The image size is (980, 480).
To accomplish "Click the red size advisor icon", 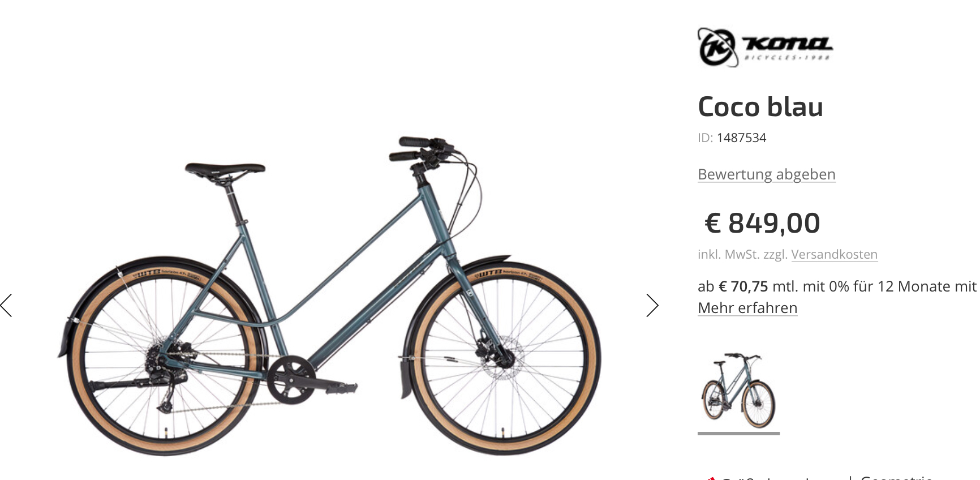I will (711, 478).
